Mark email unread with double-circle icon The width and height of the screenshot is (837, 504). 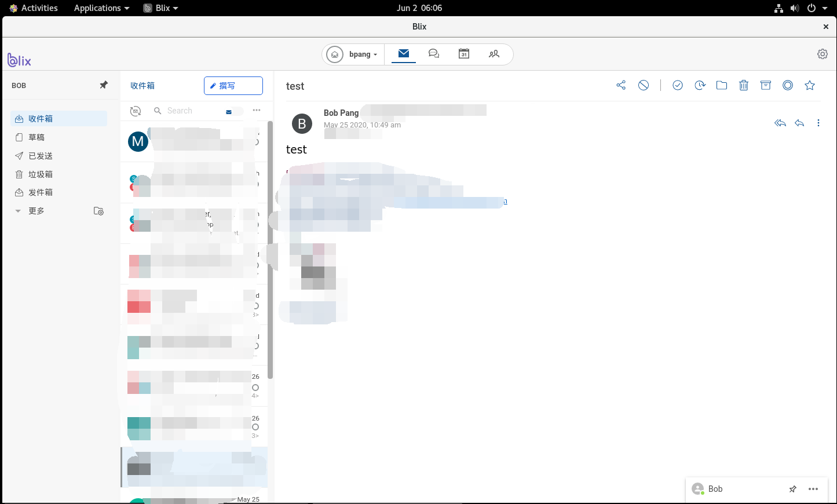pyautogui.click(x=788, y=85)
